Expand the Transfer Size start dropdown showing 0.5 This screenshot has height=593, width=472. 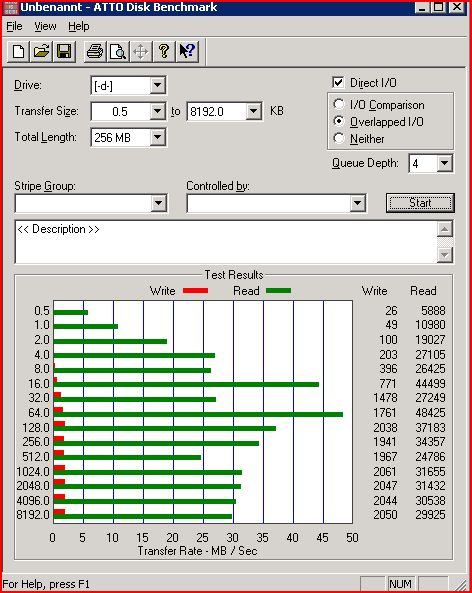pos(157,111)
